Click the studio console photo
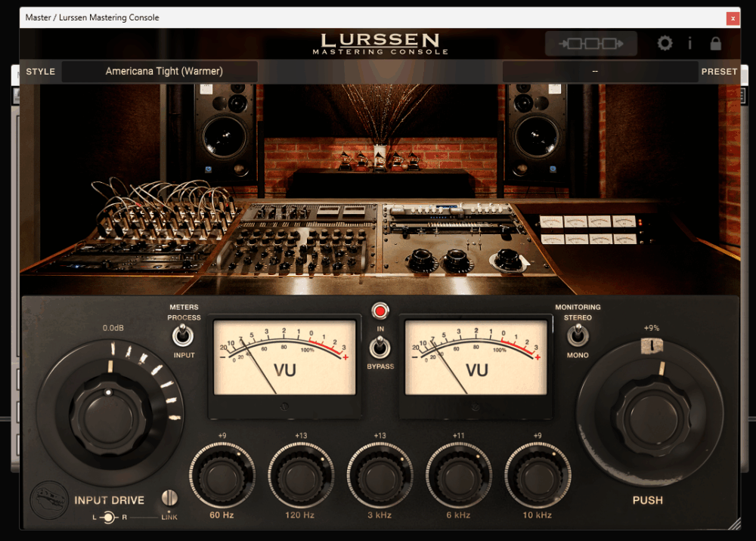 [380, 190]
